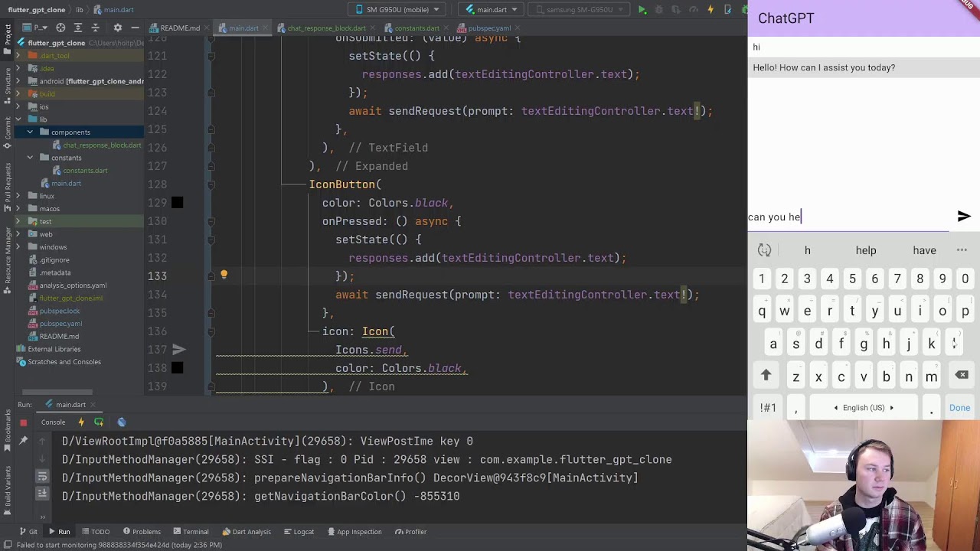Viewport: 980px width, 551px height.
Task: Click the green Run button in the toolbar
Action: coord(642,10)
